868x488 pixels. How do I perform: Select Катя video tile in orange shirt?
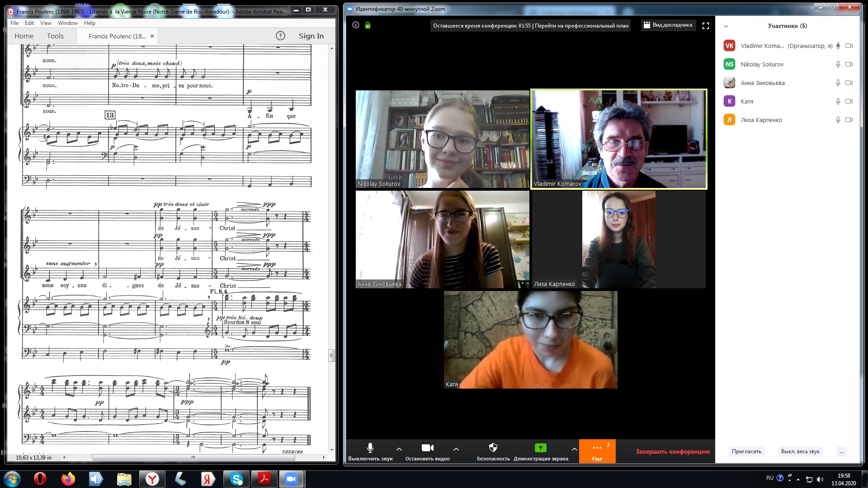pos(530,340)
